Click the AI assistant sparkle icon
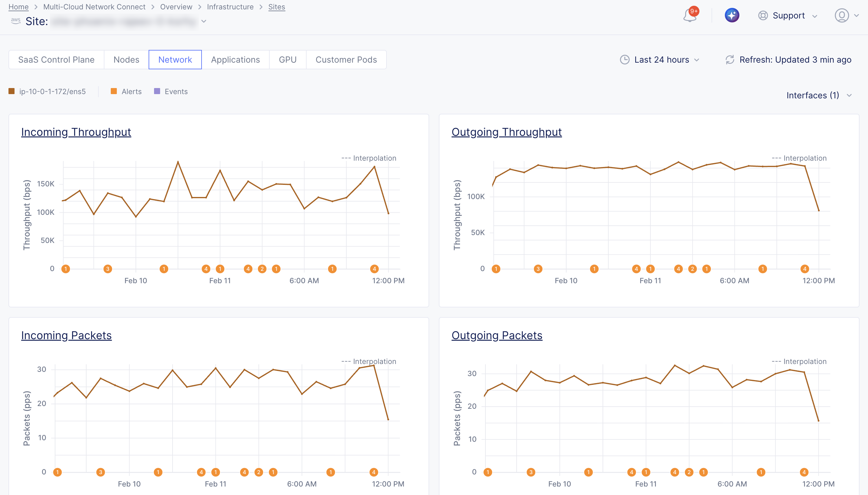This screenshot has width=868, height=495. [x=732, y=15]
